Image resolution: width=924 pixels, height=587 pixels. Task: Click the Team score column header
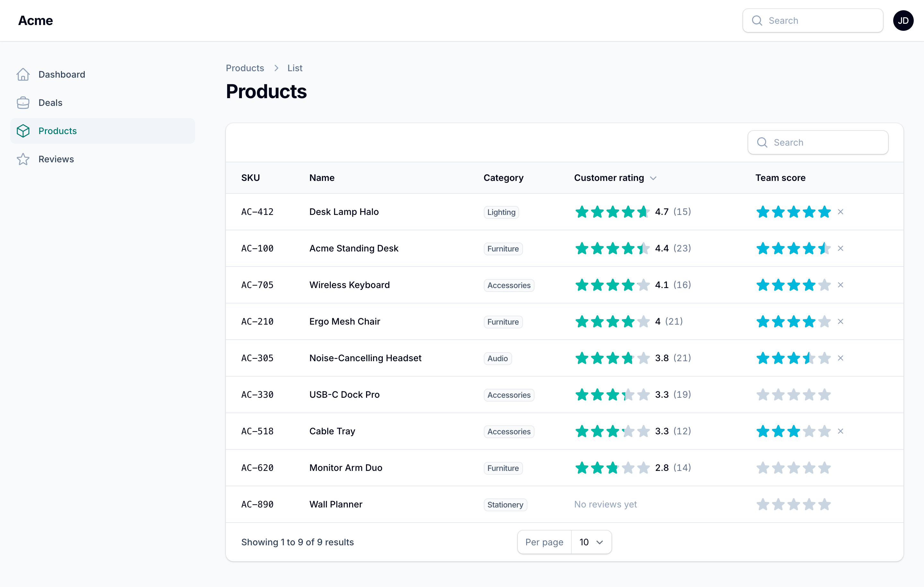pyautogui.click(x=780, y=178)
